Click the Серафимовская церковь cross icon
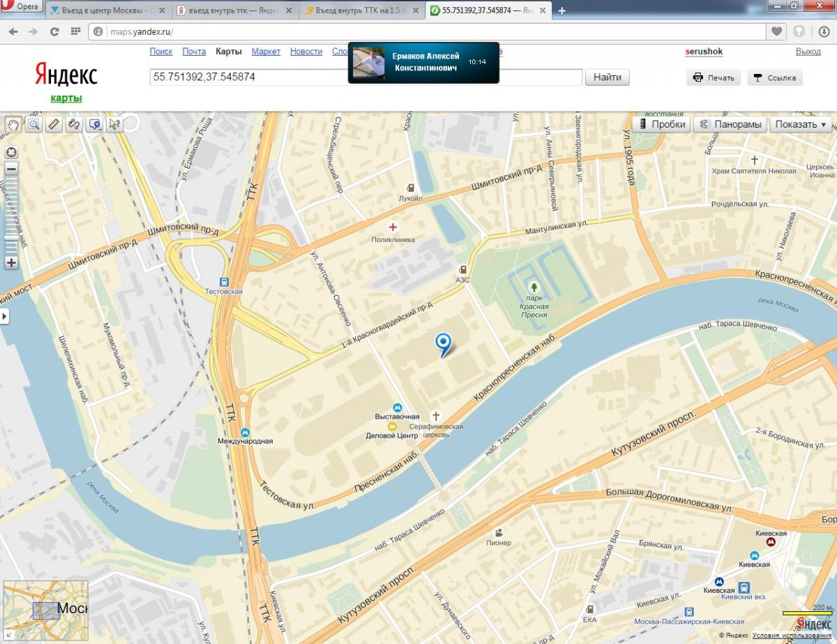Screen dimensions: 837x644 [x=437, y=417]
